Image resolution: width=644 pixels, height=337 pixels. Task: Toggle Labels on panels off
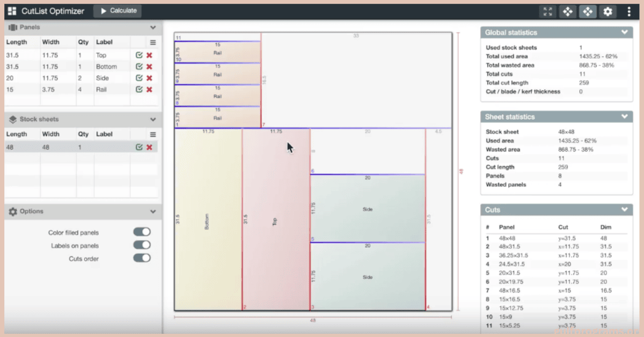tap(142, 245)
